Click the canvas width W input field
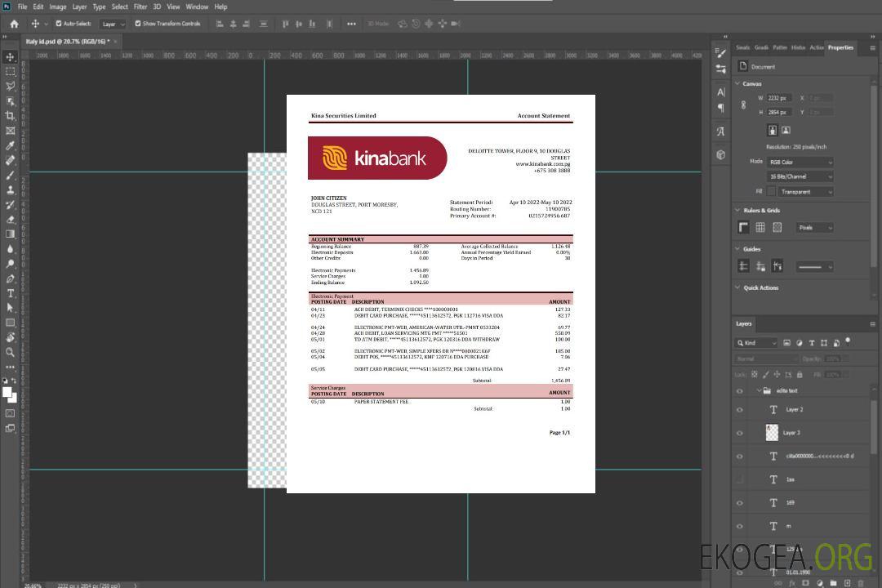The image size is (882, 588). 779,98
